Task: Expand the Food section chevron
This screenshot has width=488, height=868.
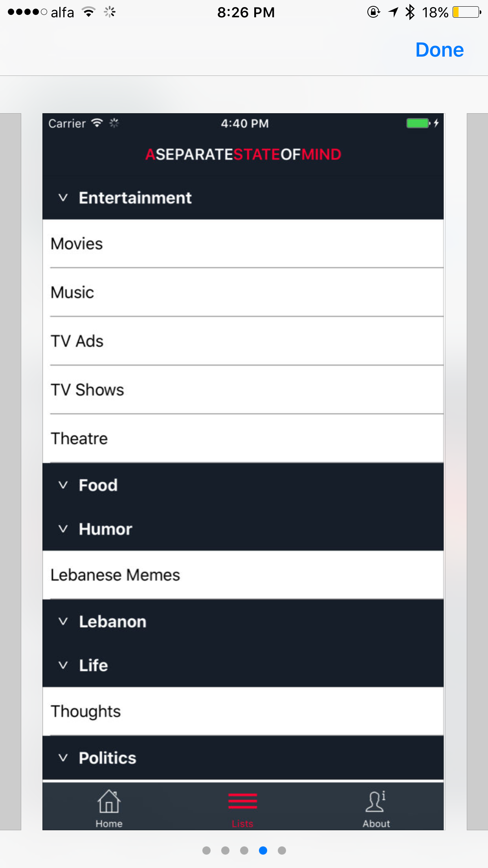Action: point(63,485)
